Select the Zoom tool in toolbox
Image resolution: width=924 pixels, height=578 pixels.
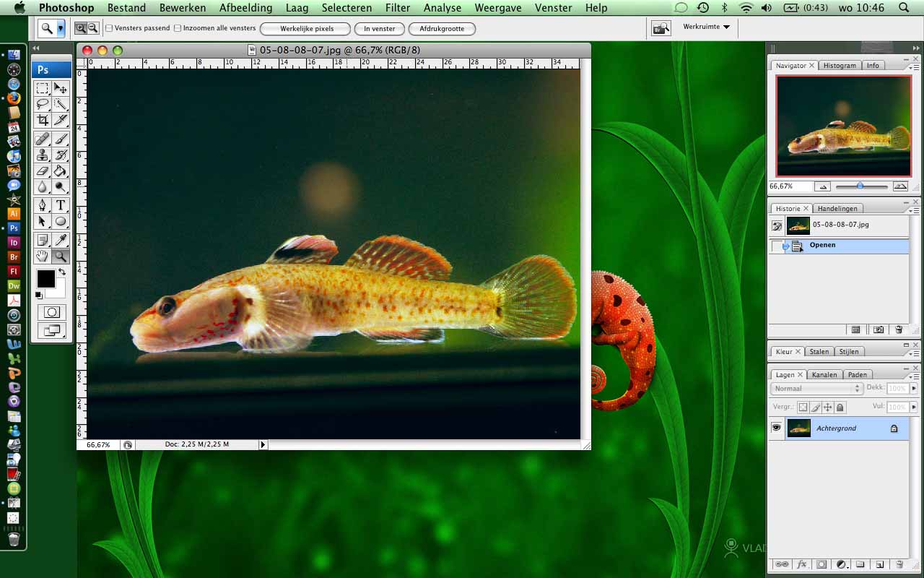[61, 256]
